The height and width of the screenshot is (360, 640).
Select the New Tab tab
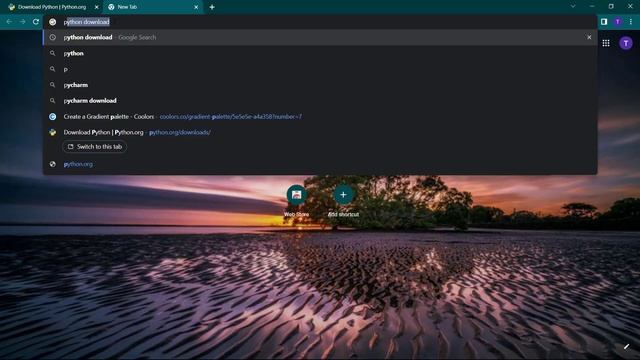(153, 7)
